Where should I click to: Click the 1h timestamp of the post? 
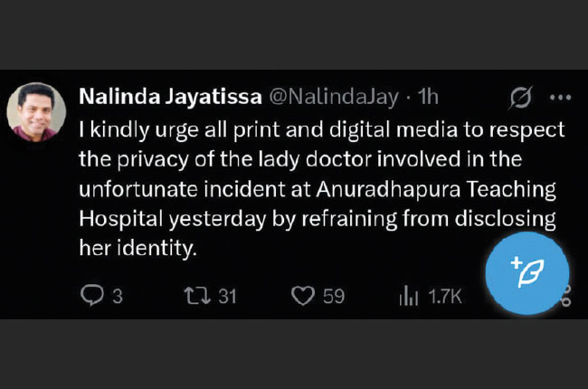tap(428, 97)
